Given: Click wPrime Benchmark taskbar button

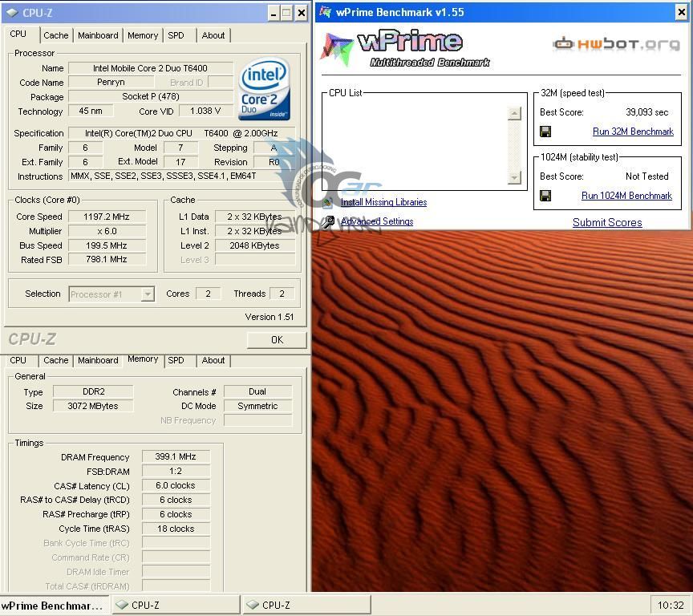Looking at the screenshot, I should pos(54,605).
